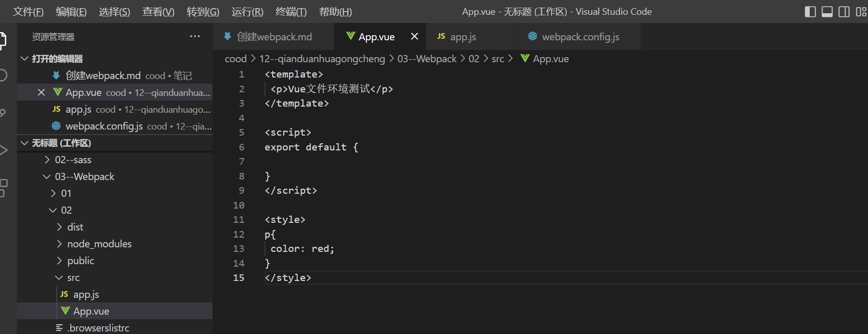Click the 资源管理器 panel title
868x334 pixels.
click(54, 37)
